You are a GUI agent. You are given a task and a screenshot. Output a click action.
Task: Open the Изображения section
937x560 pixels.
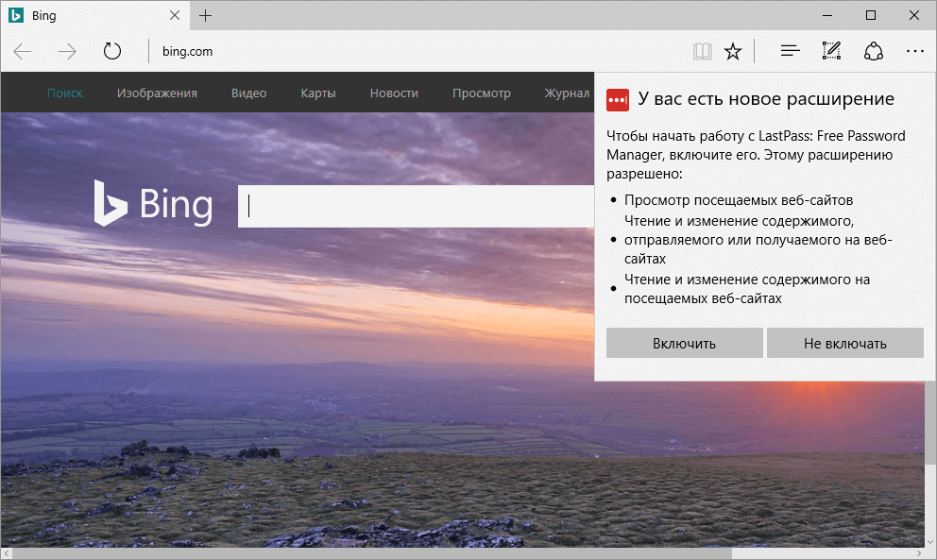click(x=156, y=93)
